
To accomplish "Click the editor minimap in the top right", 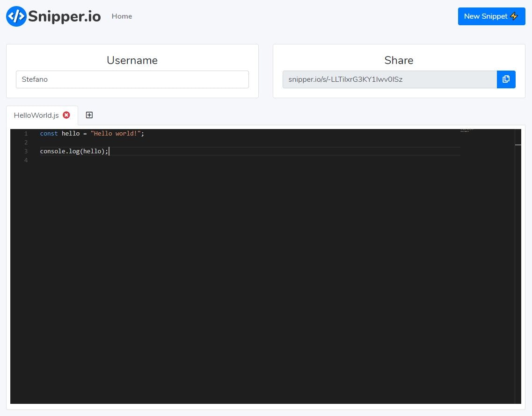I will (x=466, y=131).
